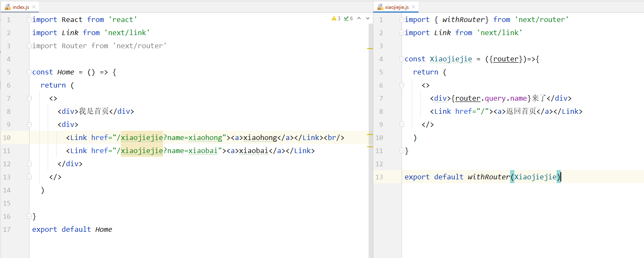
Task: Click fold end marker on xiaojiejie.js line 2
Action: pos(402,33)
